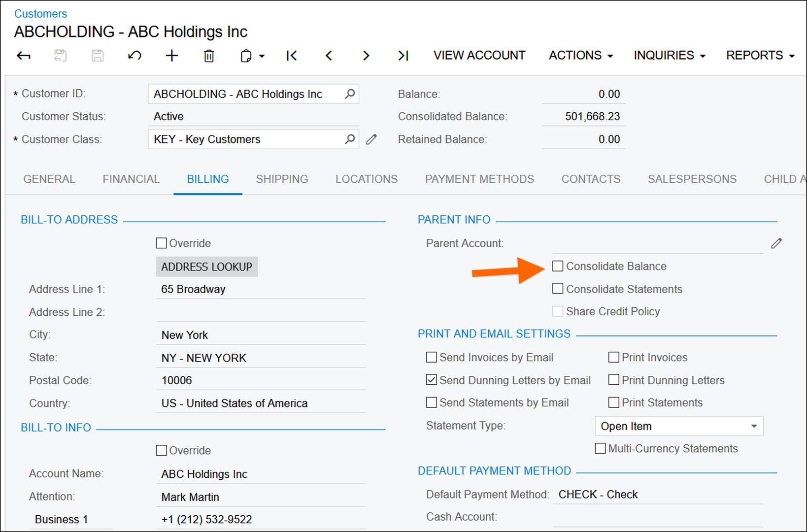Go to the first record
Image resolution: width=807 pixels, height=532 pixels.
[292, 56]
